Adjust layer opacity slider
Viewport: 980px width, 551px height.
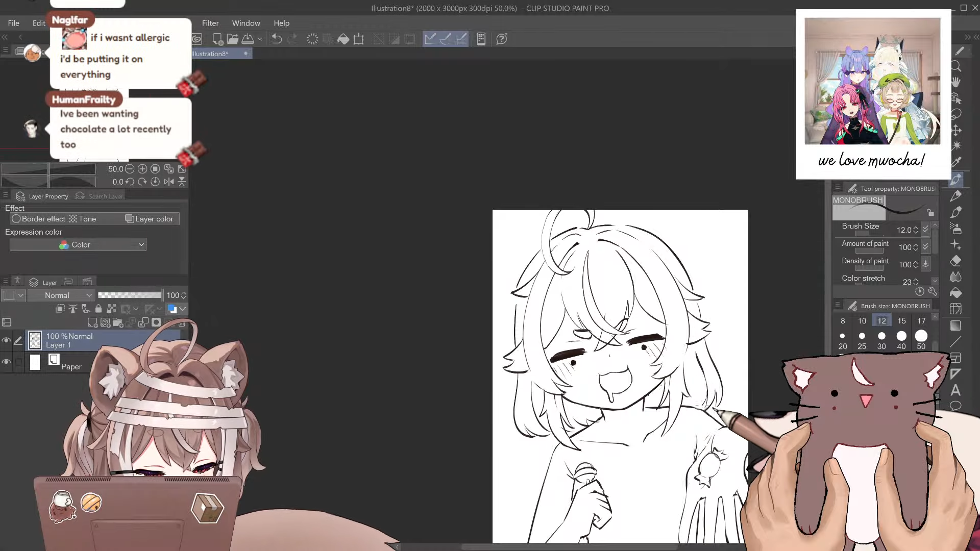pyautogui.click(x=130, y=295)
